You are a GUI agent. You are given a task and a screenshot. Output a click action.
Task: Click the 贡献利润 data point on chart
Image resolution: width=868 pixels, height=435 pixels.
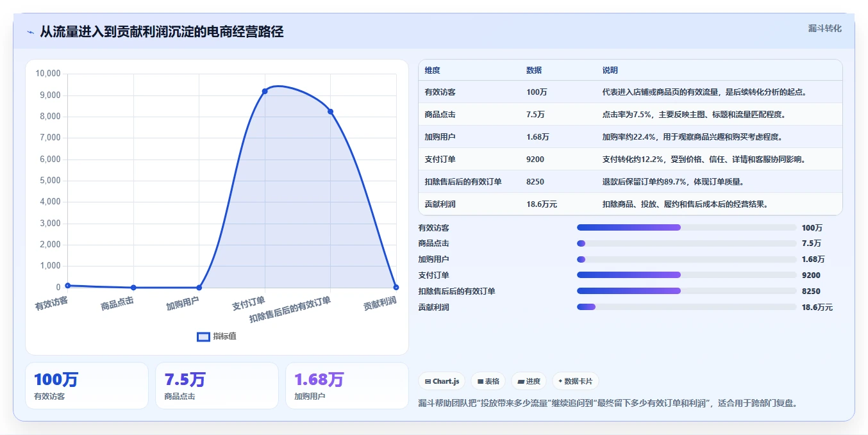click(x=396, y=287)
